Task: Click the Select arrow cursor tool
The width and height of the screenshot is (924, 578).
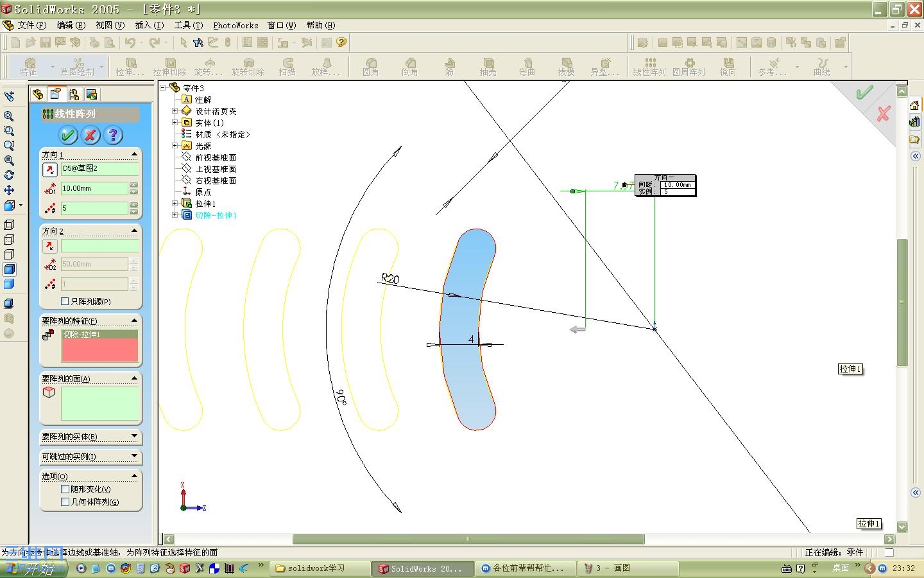Action: click(x=184, y=42)
